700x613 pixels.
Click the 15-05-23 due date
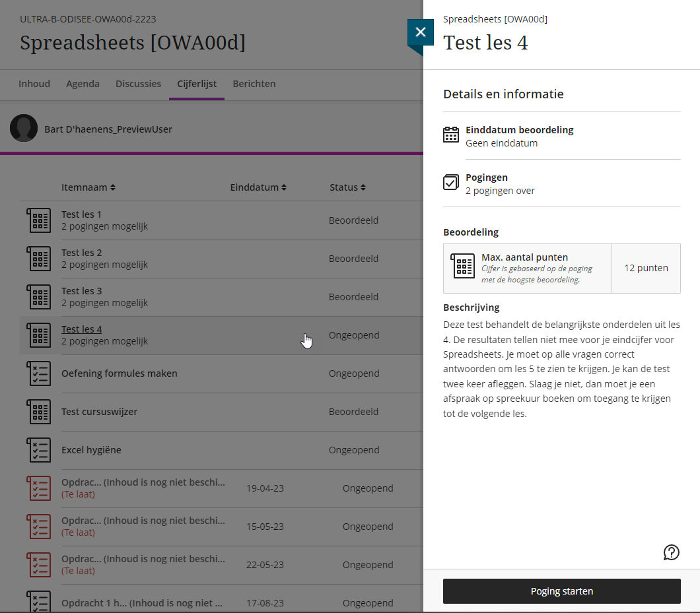click(265, 527)
